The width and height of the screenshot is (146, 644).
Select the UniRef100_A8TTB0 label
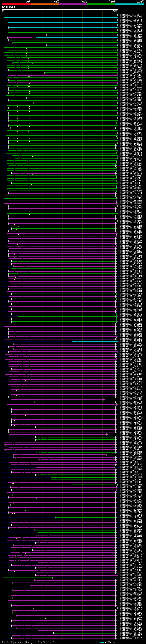[131, 128]
